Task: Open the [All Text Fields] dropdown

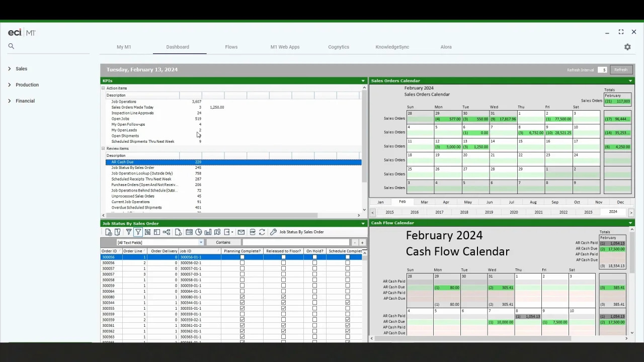Action: click(x=200, y=242)
